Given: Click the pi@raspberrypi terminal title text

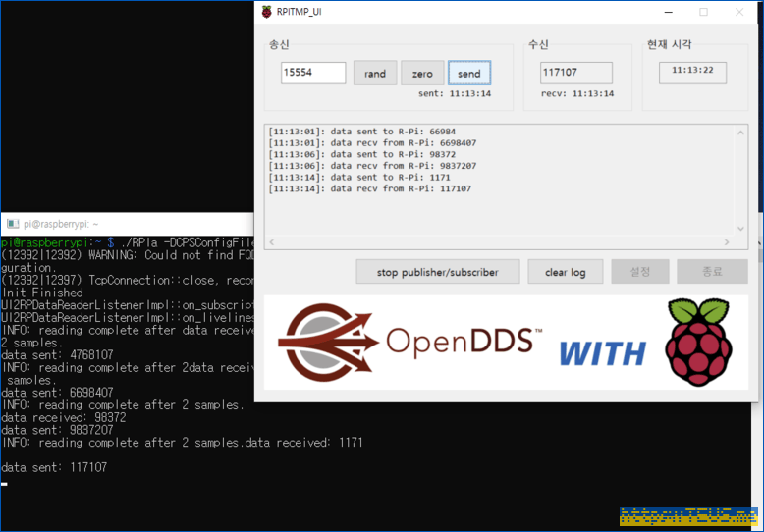Looking at the screenshot, I should pos(61,224).
